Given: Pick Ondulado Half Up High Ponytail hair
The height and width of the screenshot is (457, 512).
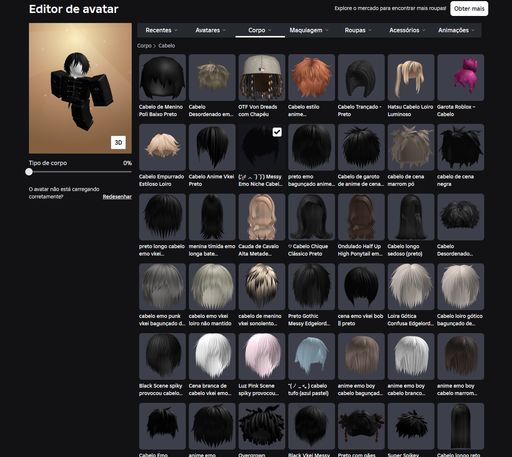Looking at the screenshot, I should [x=361, y=217].
